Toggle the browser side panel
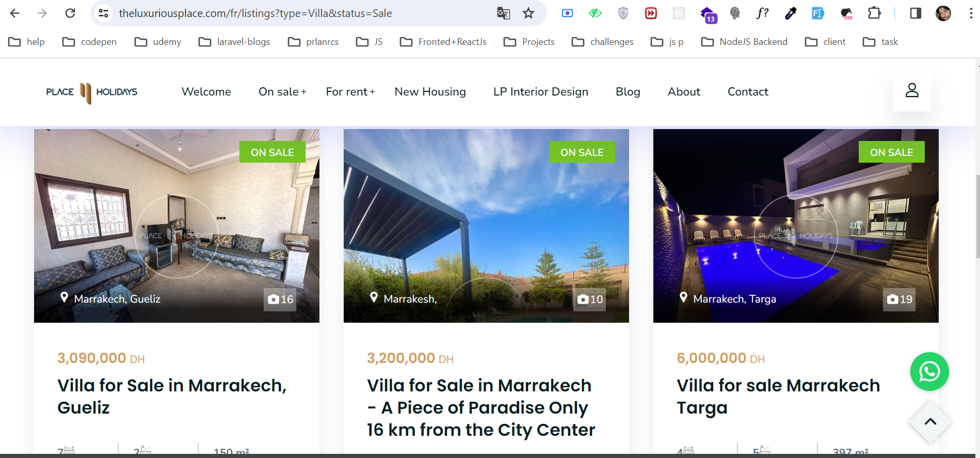 [915, 13]
